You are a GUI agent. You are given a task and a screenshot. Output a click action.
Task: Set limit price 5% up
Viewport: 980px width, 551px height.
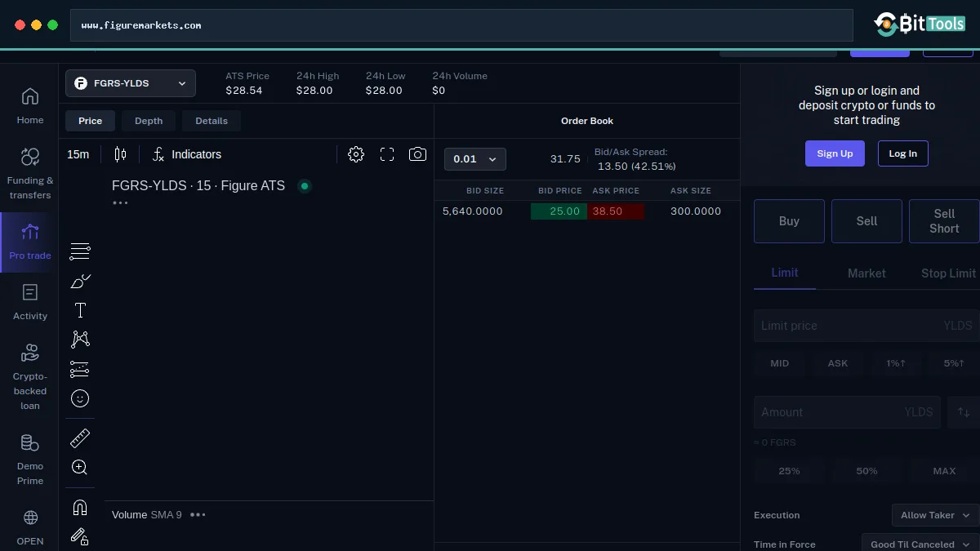tap(954, 363)
